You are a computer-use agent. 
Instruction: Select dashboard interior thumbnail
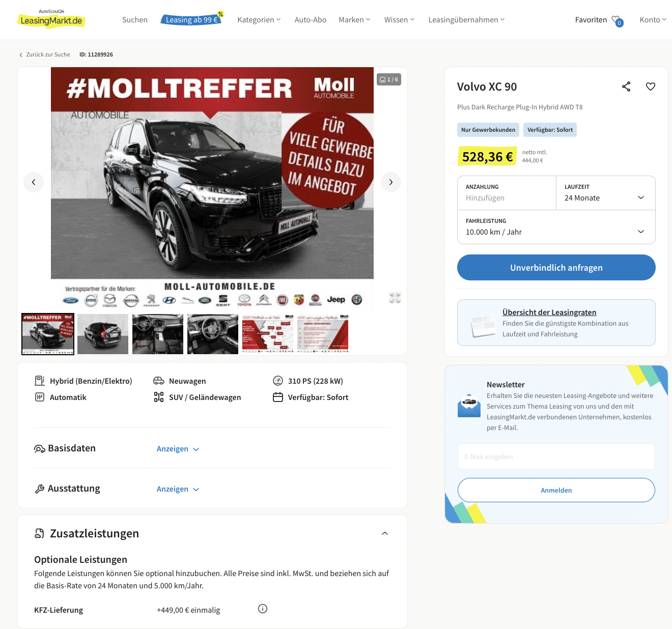click(x=158, y=334)
